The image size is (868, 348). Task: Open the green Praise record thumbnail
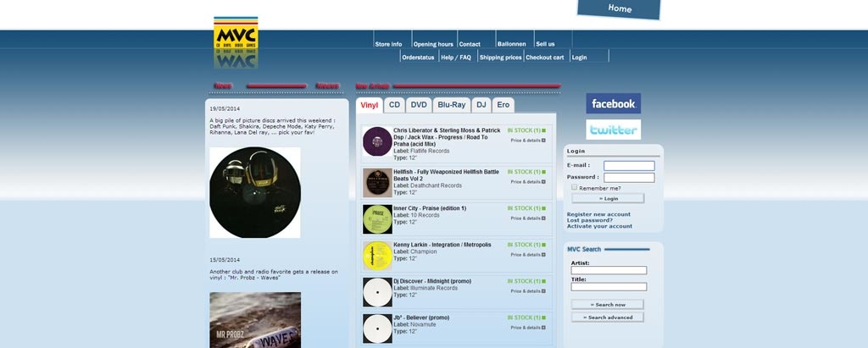pyautogui.click(x=377, y=219)
